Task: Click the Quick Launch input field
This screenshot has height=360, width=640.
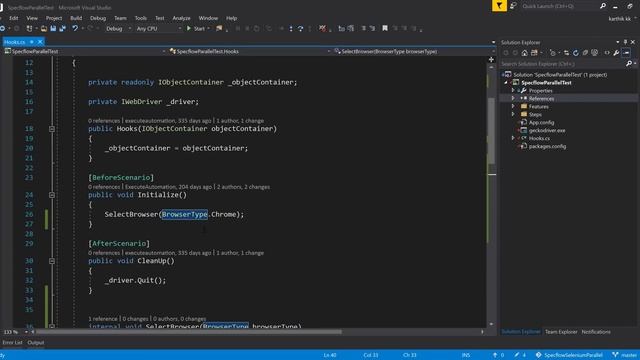Action: [559, 6]
